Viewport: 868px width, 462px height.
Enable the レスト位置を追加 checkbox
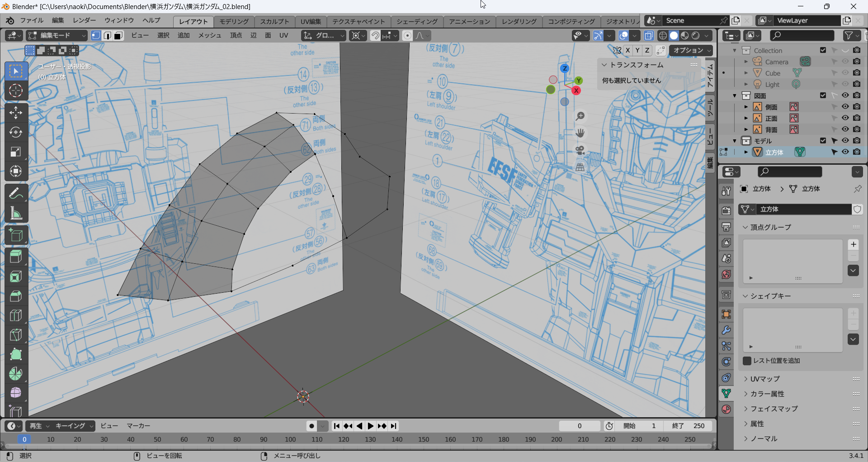coord(747,361)
